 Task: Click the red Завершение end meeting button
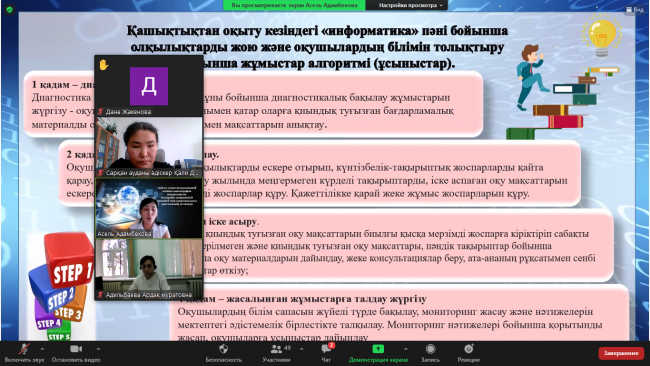pyautogui.click(x=621, y=353)
